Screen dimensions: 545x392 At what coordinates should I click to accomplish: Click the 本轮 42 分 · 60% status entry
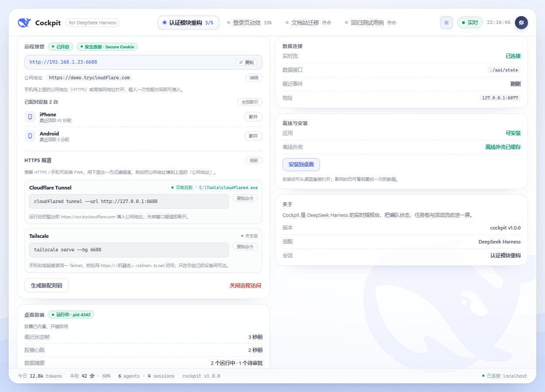pyautogui.click(x=90, y=376)
